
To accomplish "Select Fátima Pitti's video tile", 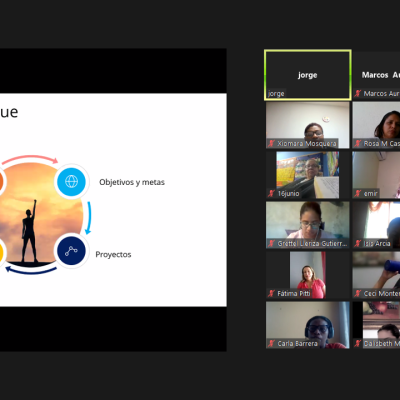I will click(x=308, y=275).
